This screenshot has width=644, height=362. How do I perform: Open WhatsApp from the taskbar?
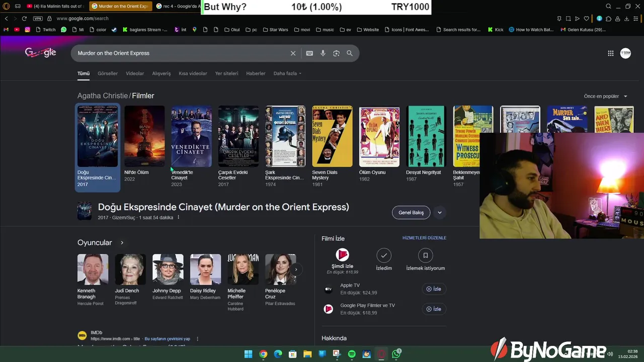pyautogui.click(x=396, y=354)
